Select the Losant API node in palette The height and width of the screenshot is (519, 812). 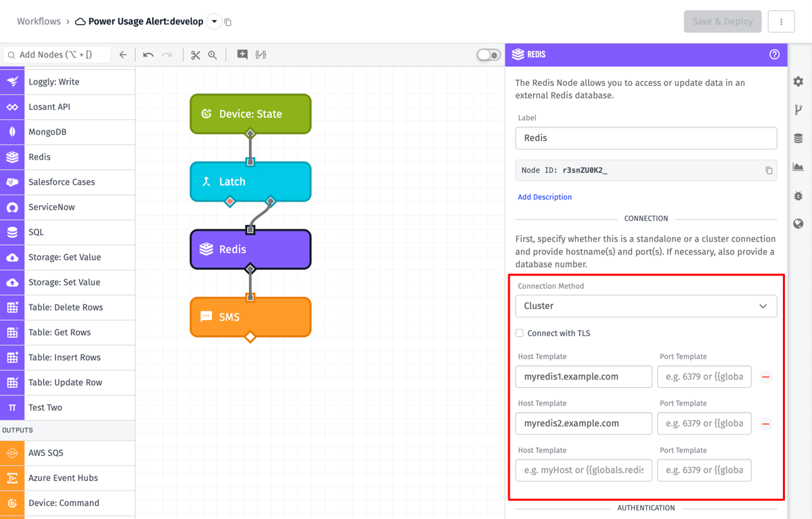tap(68, 107)
